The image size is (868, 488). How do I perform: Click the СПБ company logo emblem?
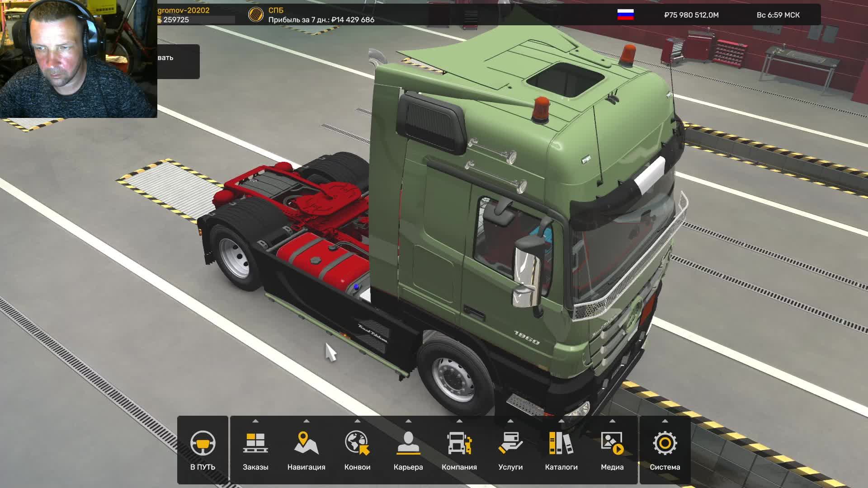pos(256,15)
